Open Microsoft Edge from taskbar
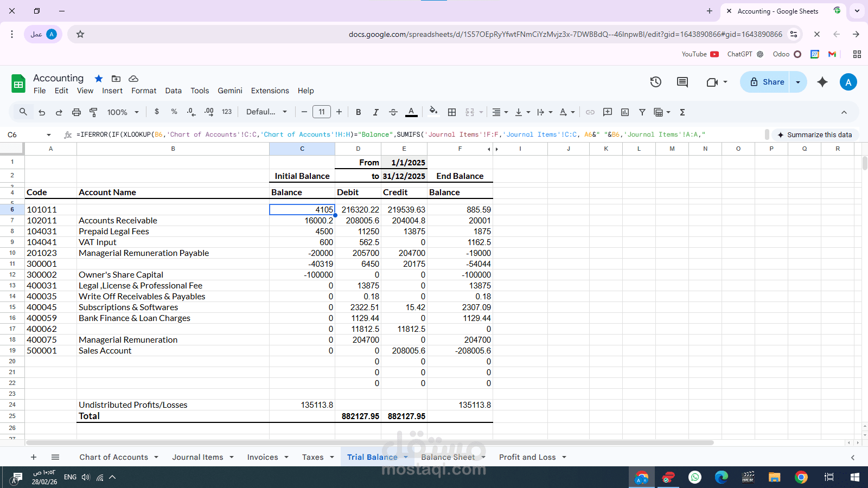This screenshot has height=488, width=868. (x=722, y=477)
